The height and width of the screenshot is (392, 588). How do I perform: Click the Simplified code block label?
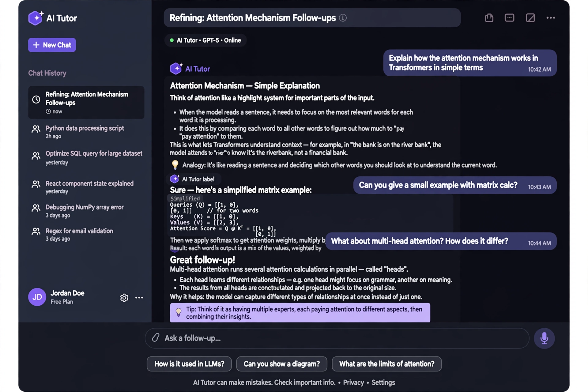[185, 198]
